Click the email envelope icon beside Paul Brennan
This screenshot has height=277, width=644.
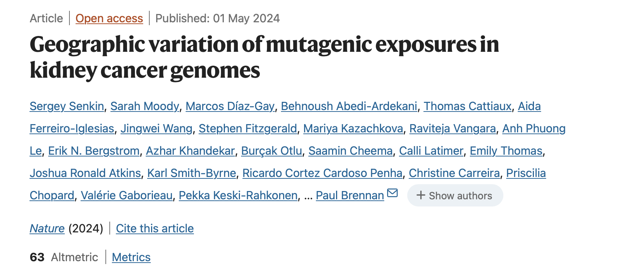(392, 193)
